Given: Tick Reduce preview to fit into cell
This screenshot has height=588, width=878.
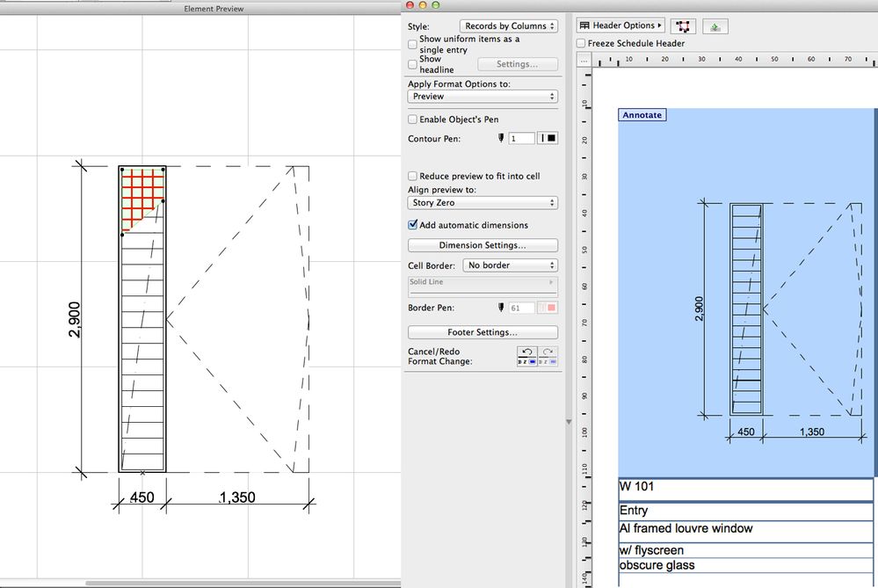Looking at the screenshot, I should tap(413, 176).
